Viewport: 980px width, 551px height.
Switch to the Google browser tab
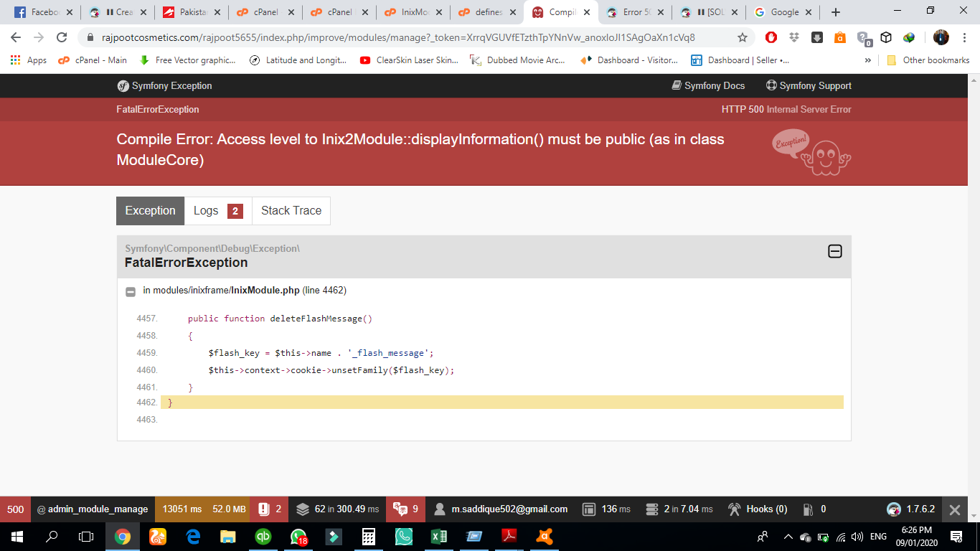click(782, 12)
